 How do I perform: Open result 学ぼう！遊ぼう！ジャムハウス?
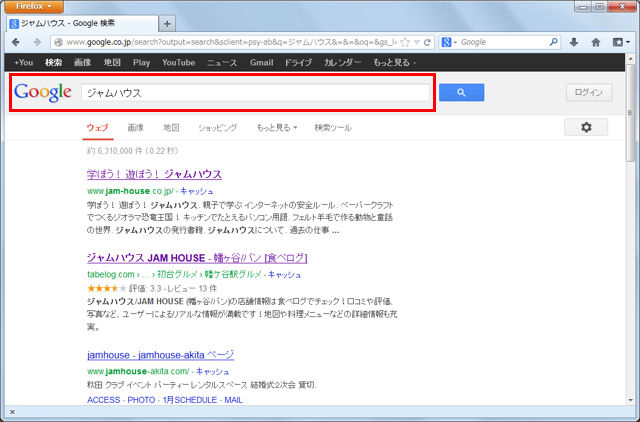154,174
